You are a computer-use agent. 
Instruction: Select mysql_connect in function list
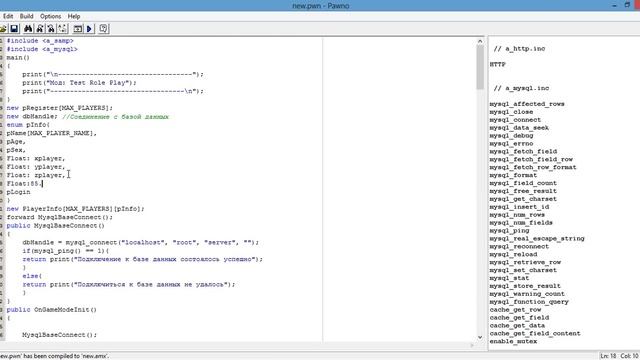pyautogui.click(x=515, y=120)
